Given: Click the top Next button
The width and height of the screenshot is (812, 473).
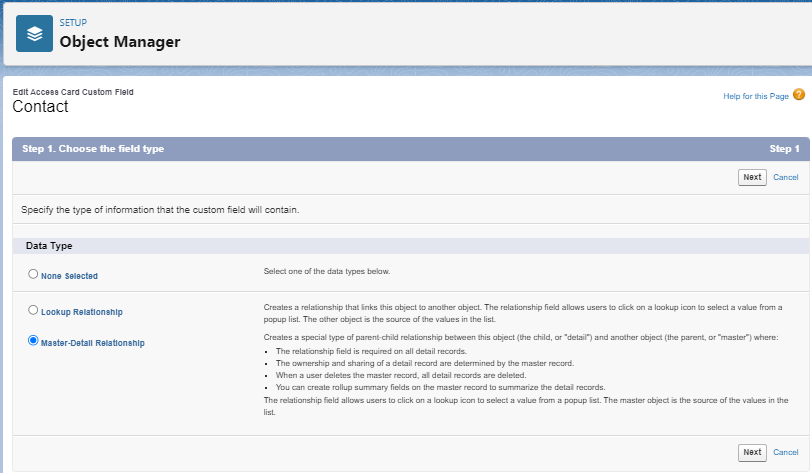Looking at the screenshot, I should click(x=752, y=177).
